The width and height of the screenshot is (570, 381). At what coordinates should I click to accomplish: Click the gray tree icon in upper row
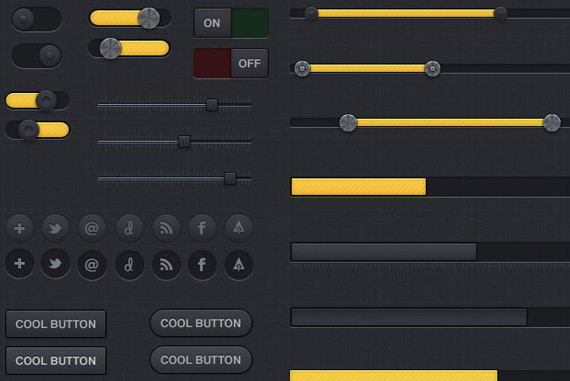pos(238,228)
